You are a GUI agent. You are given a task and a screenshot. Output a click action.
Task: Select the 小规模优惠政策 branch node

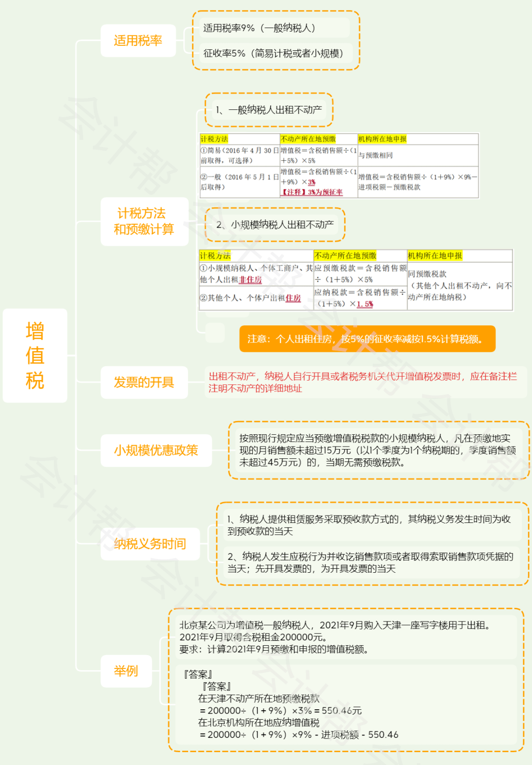click(x=156, y=451)
